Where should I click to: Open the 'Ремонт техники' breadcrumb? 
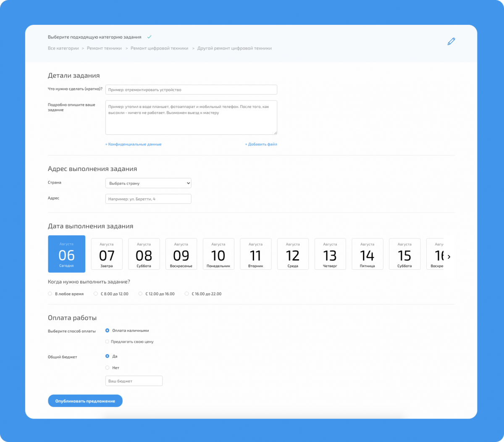104,48
